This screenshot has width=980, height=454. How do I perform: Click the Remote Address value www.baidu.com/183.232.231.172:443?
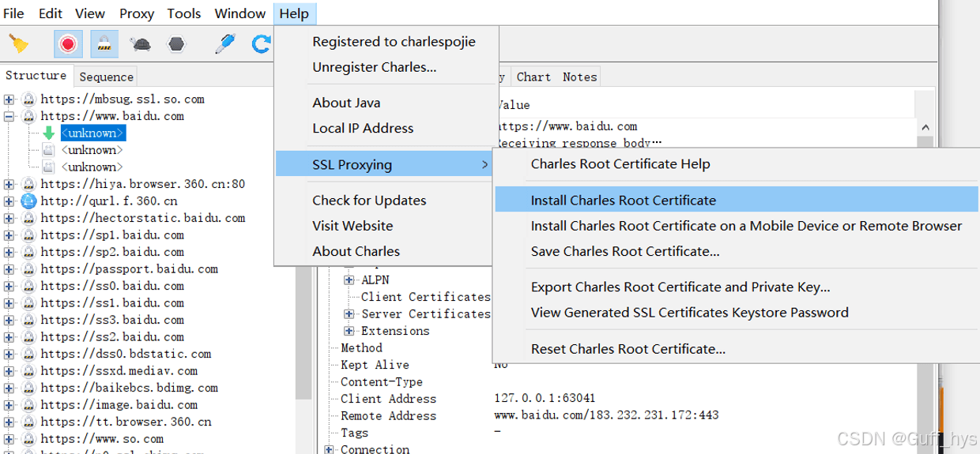point(606,415)
